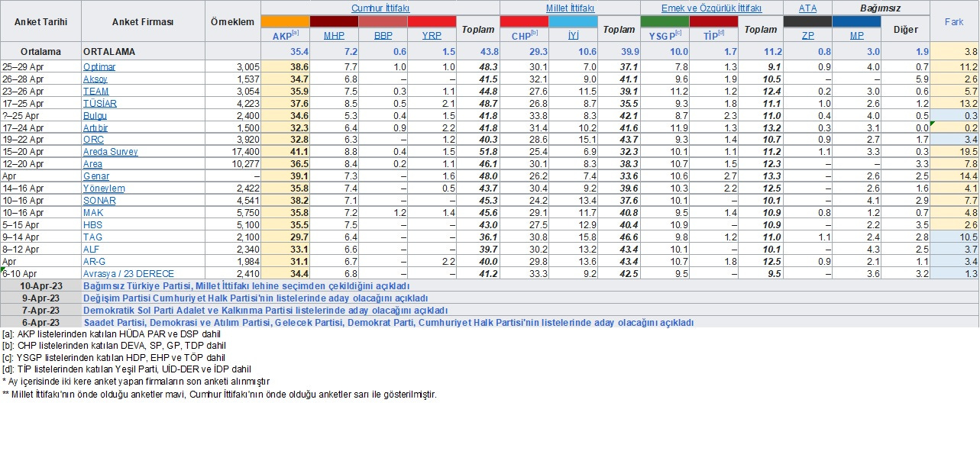Follow the ATA alliance header link
This screenshot has width=980, height=464.
coord(807,8)
